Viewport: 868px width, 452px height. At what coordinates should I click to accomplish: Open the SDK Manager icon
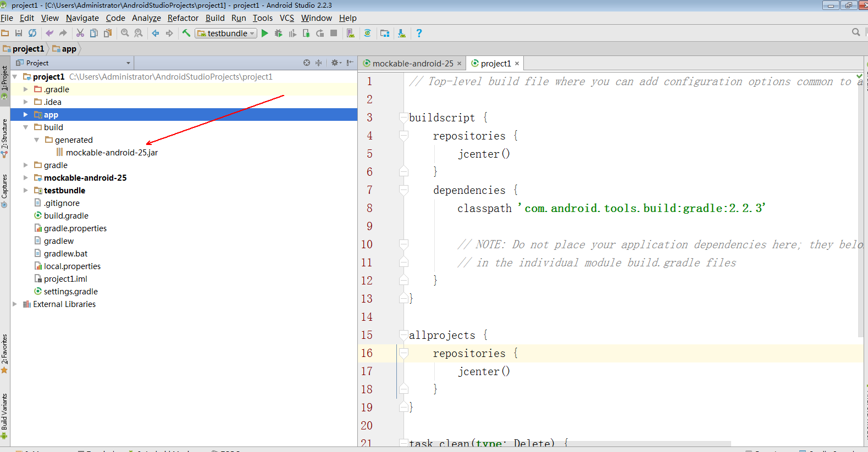[x=402, y=33]
